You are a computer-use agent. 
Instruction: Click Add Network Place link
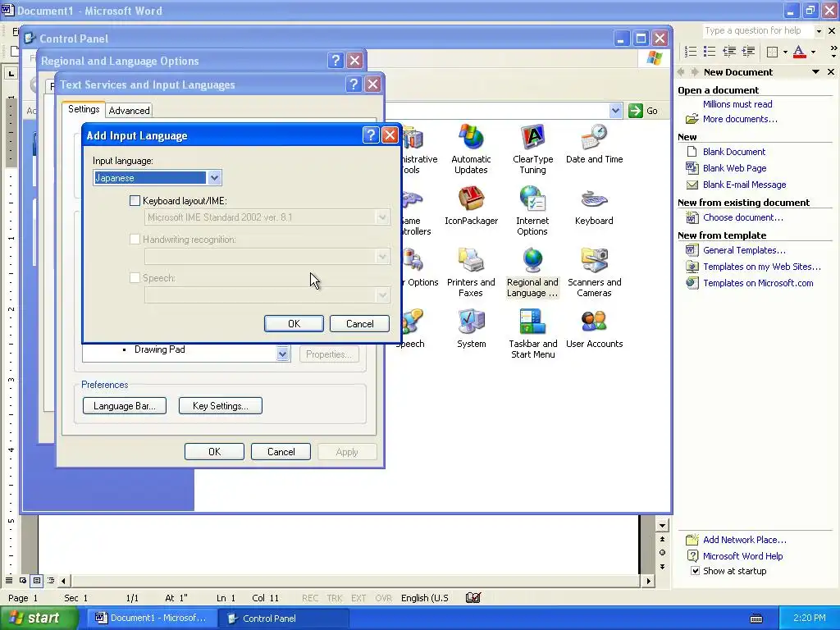tap(744, 540)
